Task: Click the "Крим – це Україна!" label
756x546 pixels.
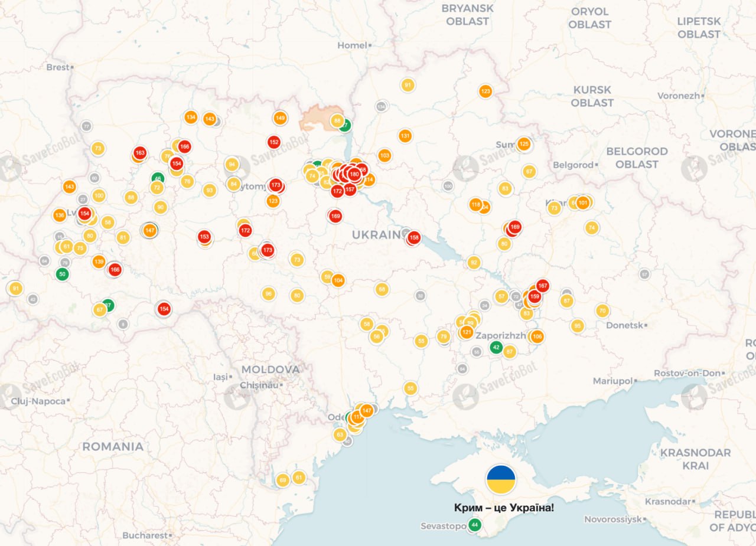Action: 504,508
